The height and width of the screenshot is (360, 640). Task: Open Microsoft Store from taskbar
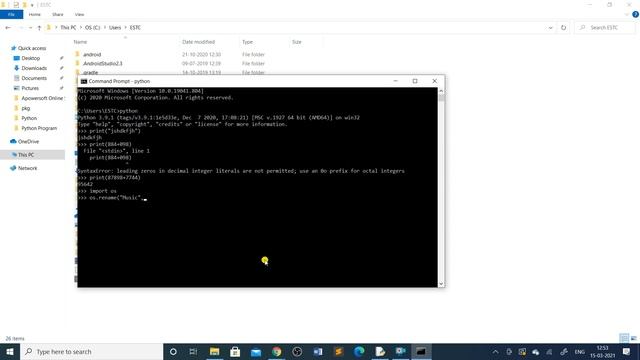(235, 351)
